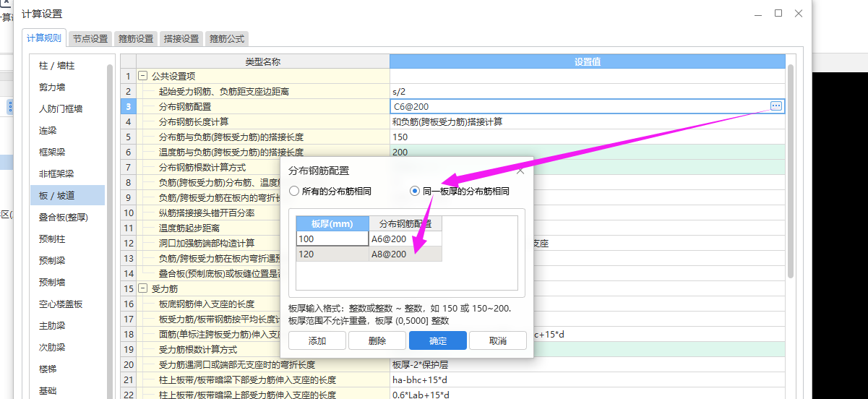Select row 起始受力钢筋、负筋距支座边距离
868x399 pixels.
263,91
